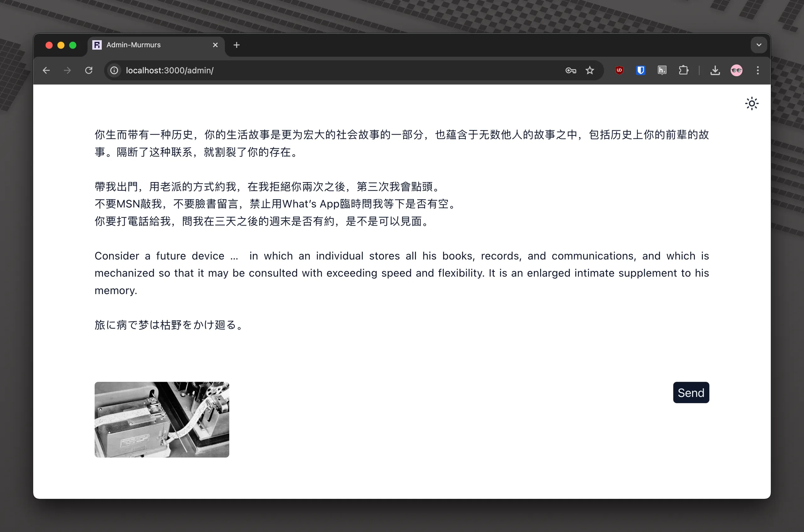Screen dimensions: 804x532
Task: Click the Send button
Action: coord(691,393)
